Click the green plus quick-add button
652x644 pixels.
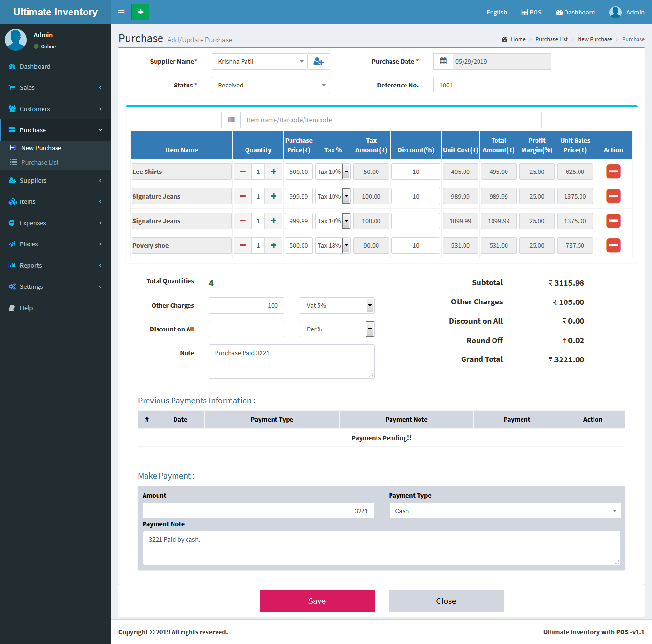(x=140, y=12)
